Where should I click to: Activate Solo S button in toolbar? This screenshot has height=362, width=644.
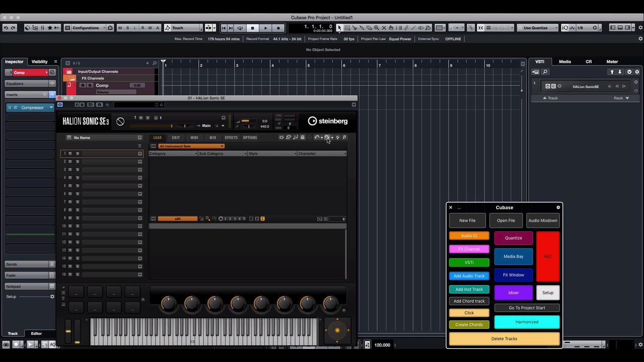127,28
